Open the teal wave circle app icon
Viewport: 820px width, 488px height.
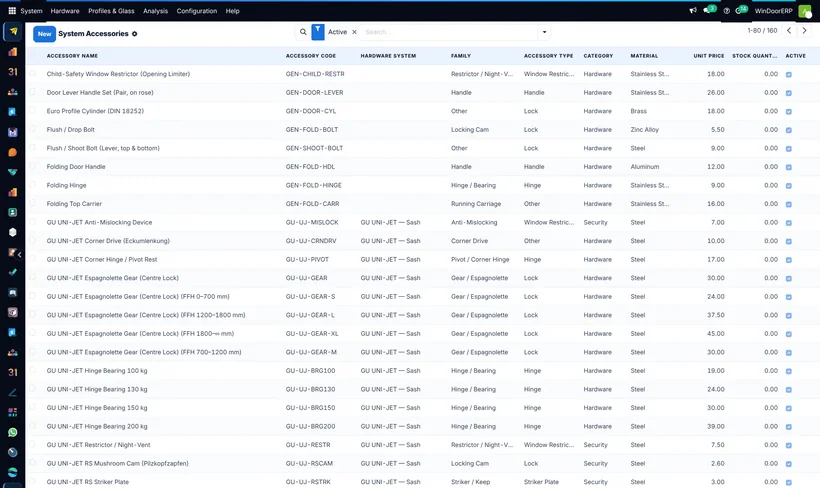click(13, 472)
